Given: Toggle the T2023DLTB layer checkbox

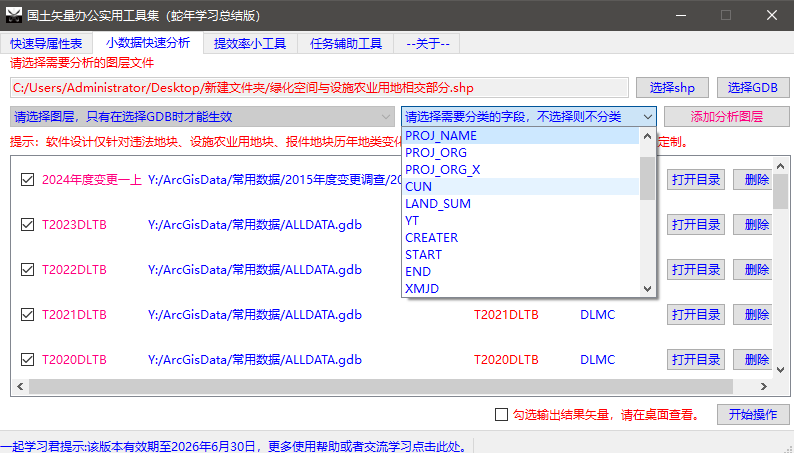Looking at the screenshot, I should click(27, 225).
